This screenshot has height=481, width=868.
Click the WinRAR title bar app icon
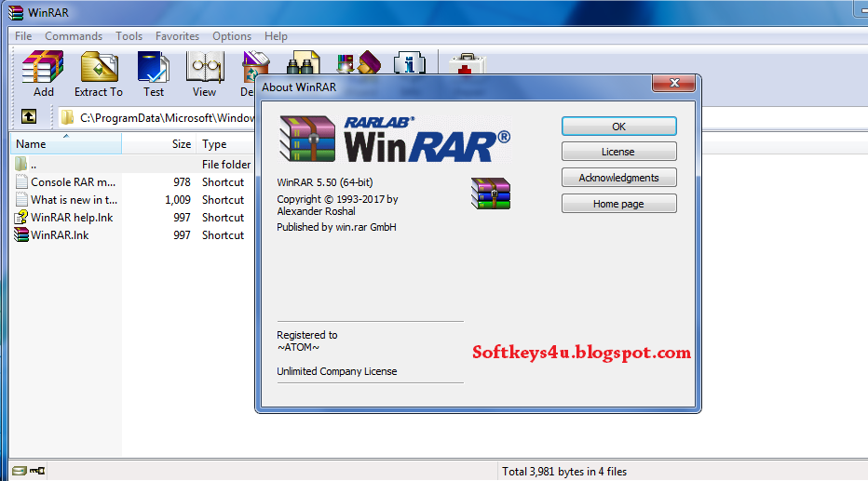16,12
